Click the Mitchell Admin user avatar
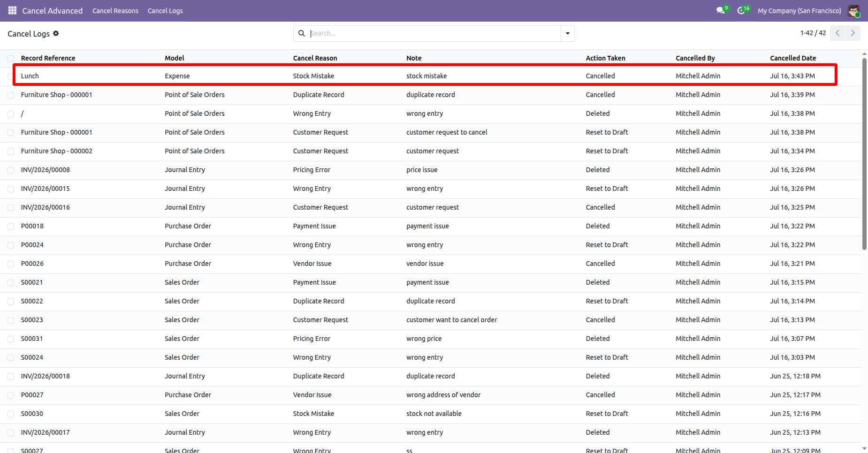The height and width of the screenshot is (453, 868). 853,11
